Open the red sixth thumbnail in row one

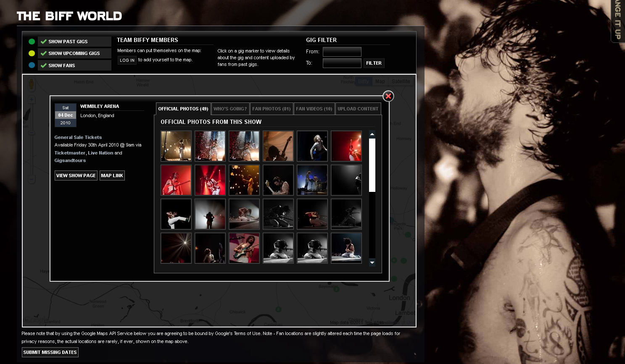(x=346, y=146)
